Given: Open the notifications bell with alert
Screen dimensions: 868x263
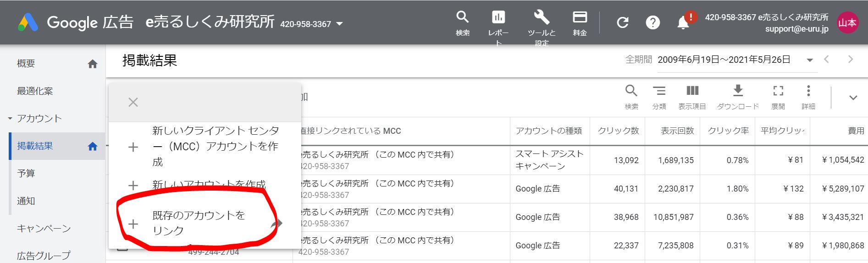Looking at the screenshot, I should [x=683, y=22].
